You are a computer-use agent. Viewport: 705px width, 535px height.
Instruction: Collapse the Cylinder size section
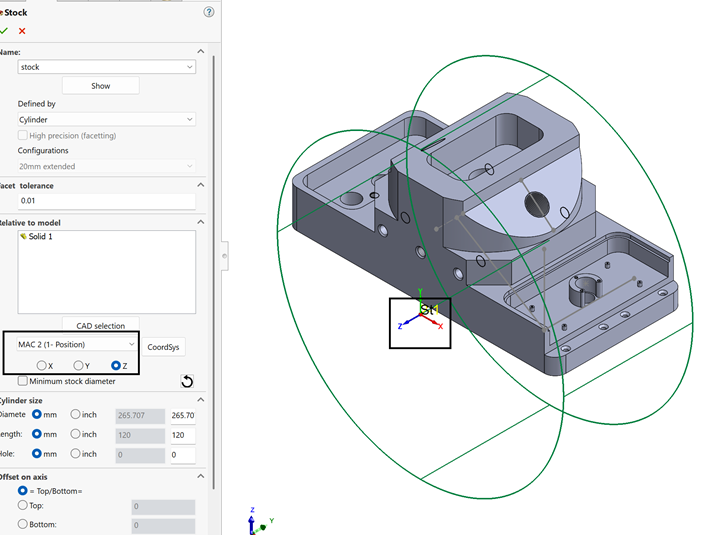[x=201, y=400]
